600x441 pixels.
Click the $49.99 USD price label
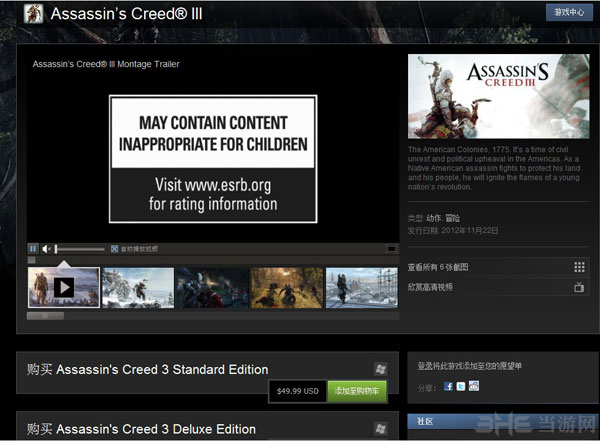tap(298, 391)
